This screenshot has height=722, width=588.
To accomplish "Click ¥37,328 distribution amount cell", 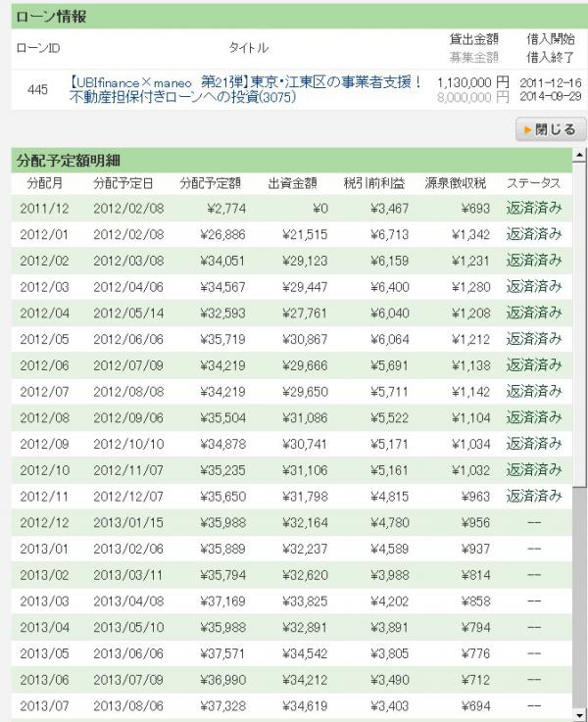I will [x=222, y=706].
